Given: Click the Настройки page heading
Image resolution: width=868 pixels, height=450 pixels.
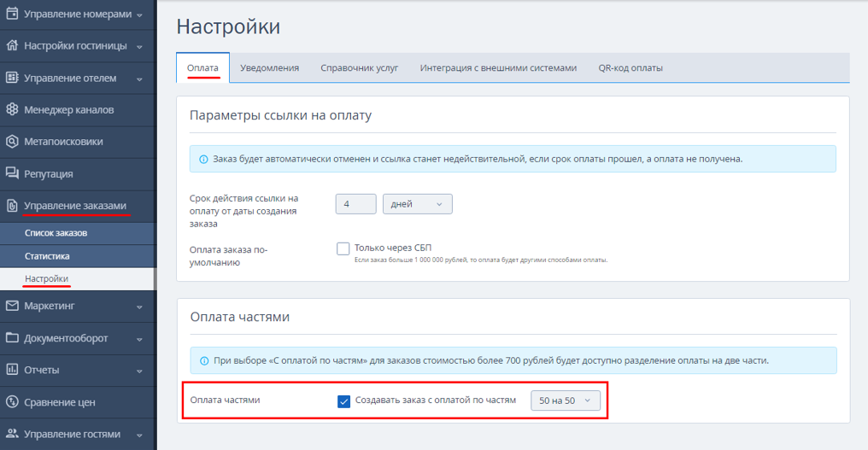Looking at the screenshot, I should (228, 26).
